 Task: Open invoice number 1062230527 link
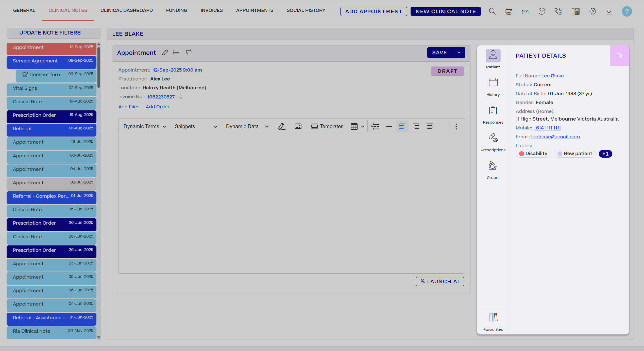point(161,97)
